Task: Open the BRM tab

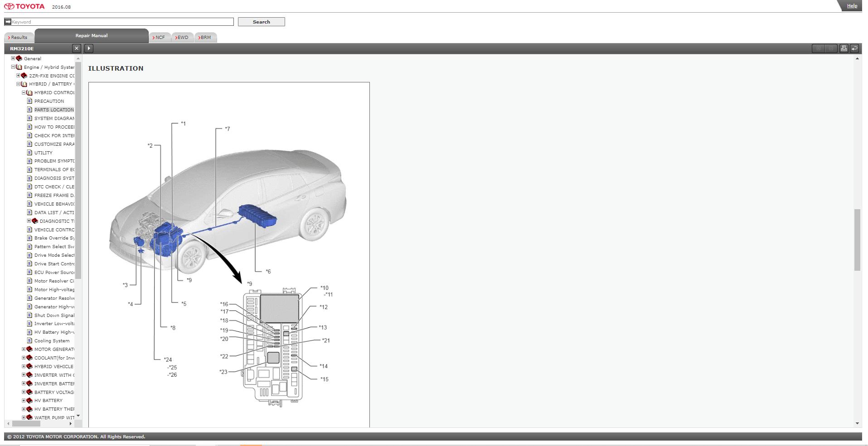Action: (x=205, y=38)
